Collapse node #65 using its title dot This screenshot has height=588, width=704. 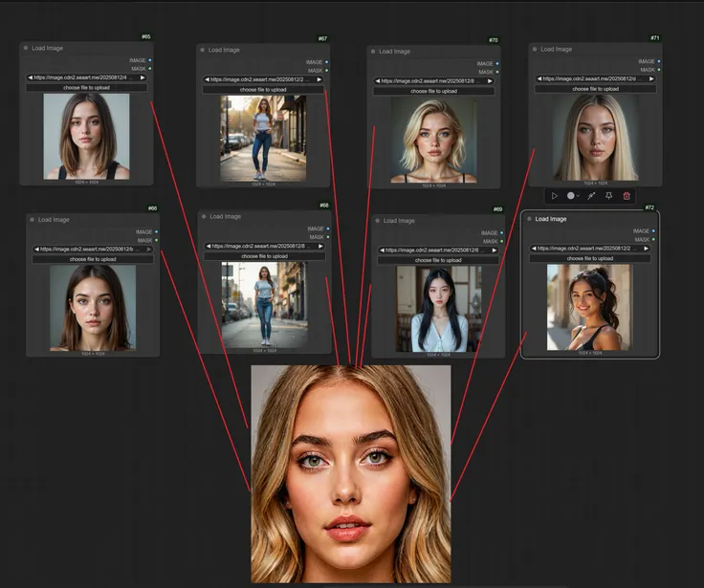[x=26, y=48]
